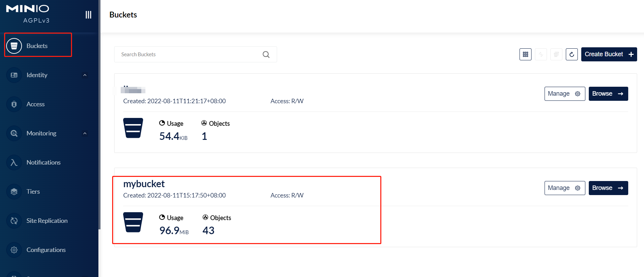This screenshot has width=644, height=277.
Task: Select multiple buckets grid icon
Action: click(x=525, y=55)
